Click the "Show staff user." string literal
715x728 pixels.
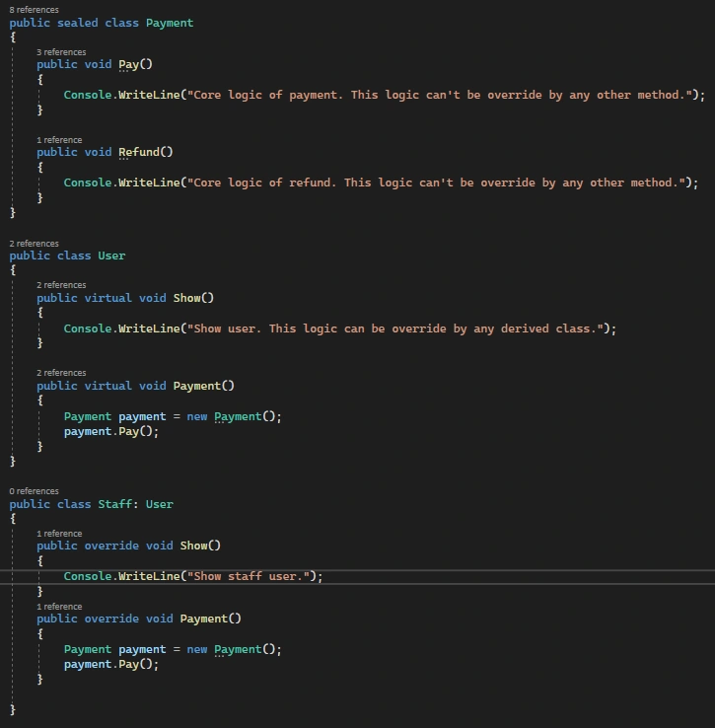coord(249,576)
